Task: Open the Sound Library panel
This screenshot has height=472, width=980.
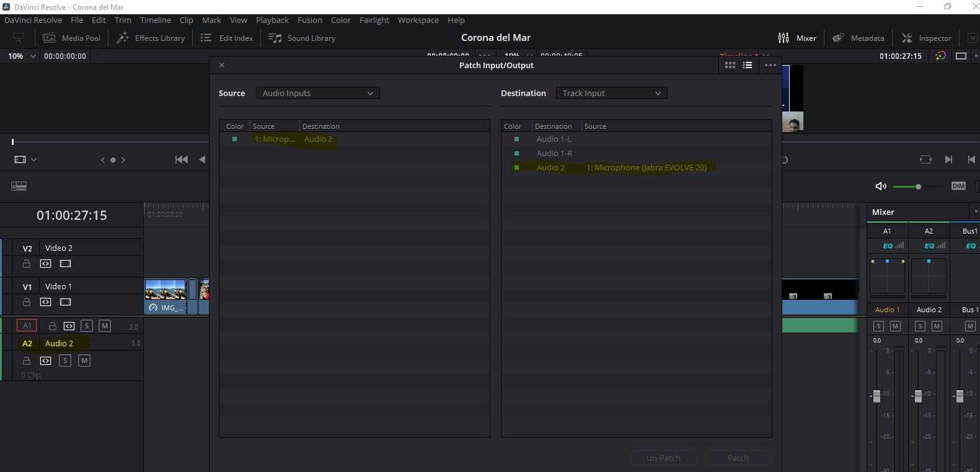Action: (x=302, y=38)
